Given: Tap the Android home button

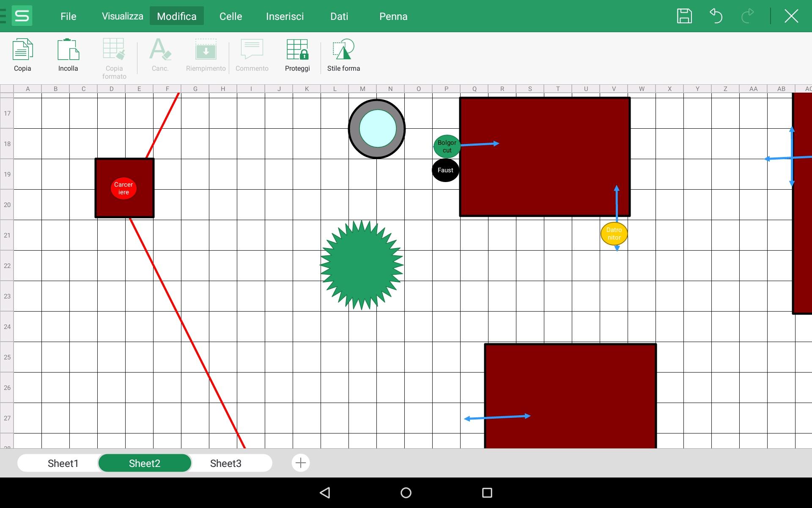Looking at the screenshot, I should (406, 493).
